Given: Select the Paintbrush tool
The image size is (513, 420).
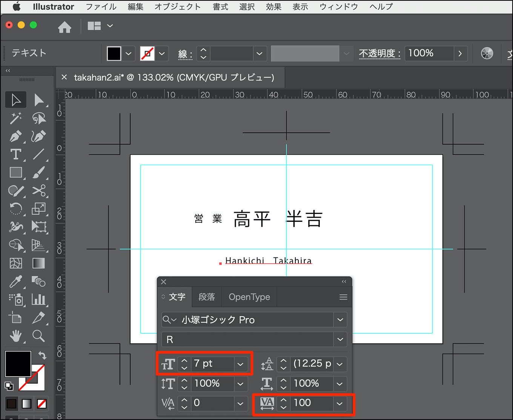Looking at the screenshot, I should (x=38, y=172).
